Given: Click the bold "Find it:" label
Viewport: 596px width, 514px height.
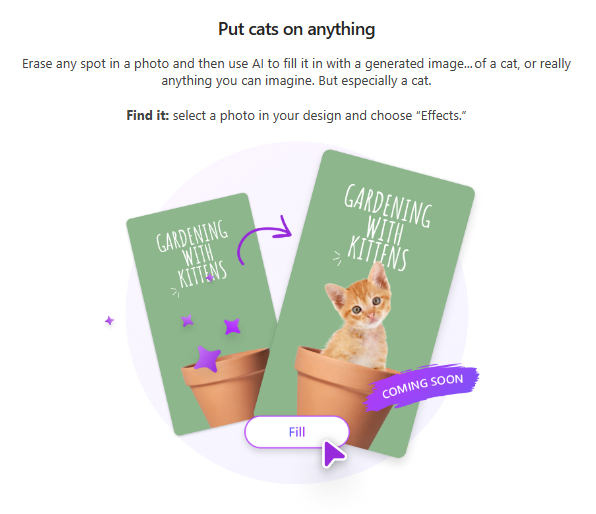Looking at the screenshot, I should [147, 115].
